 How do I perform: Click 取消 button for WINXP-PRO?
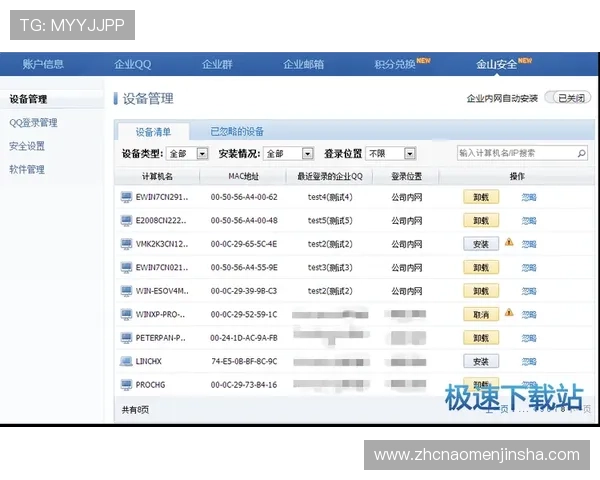point(481,314)
